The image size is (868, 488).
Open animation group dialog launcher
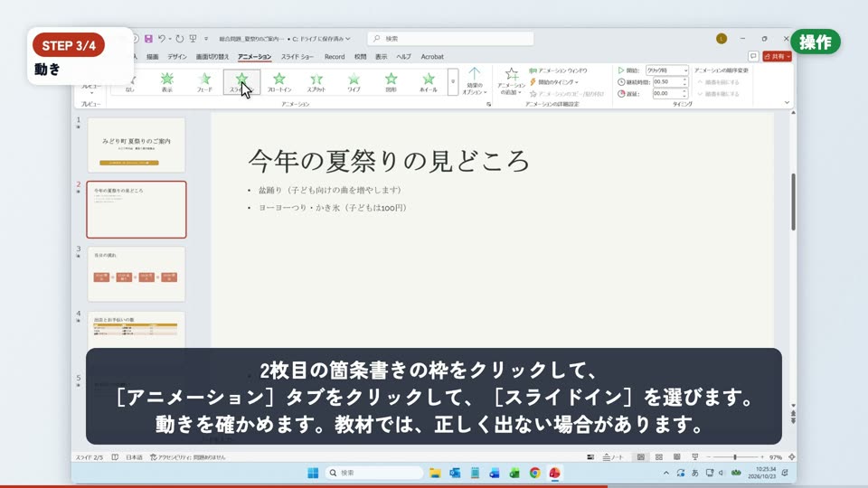tap(488, 104)
